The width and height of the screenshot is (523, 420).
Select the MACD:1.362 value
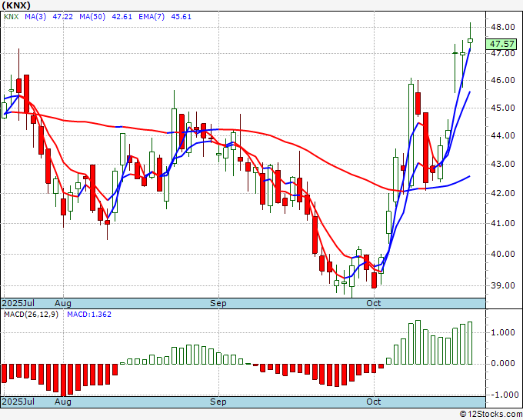tap(89, 315)
